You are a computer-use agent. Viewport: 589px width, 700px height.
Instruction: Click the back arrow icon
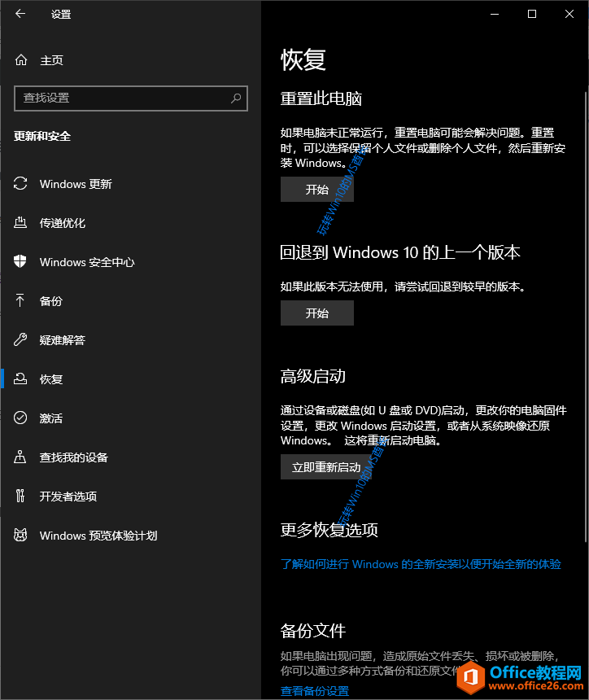[x=20, y=14]
